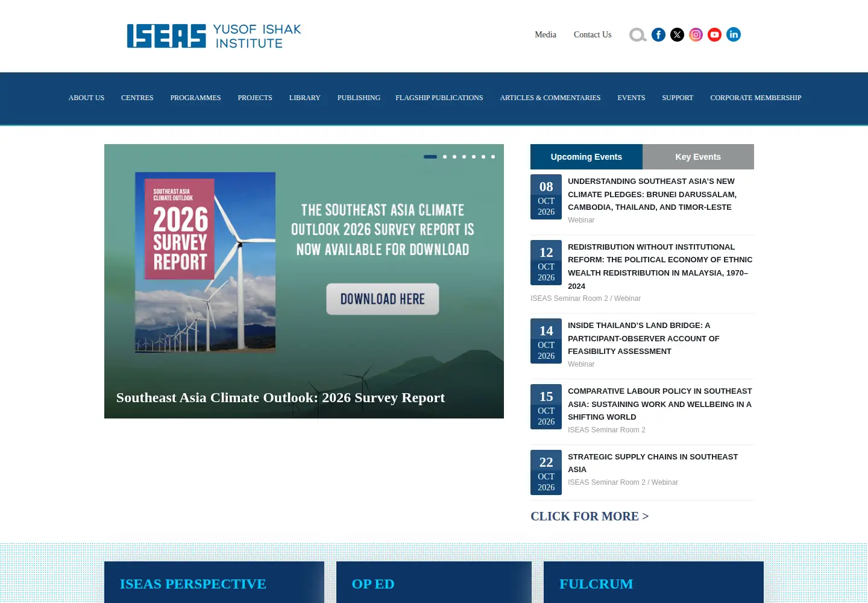
Task: Open the Library menu
Action: [x=305, y=98]
